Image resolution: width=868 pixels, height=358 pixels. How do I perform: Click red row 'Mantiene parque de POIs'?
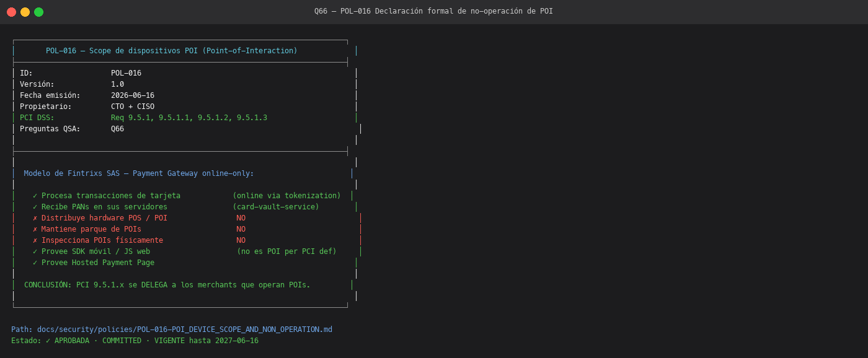(x=87, y=229)
